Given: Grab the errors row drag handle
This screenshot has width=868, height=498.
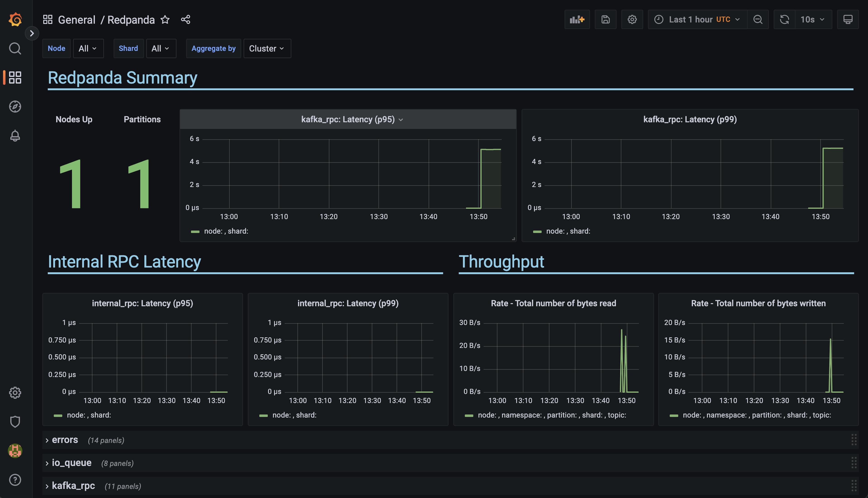Looking at the screenshot, I should [854, 440].
